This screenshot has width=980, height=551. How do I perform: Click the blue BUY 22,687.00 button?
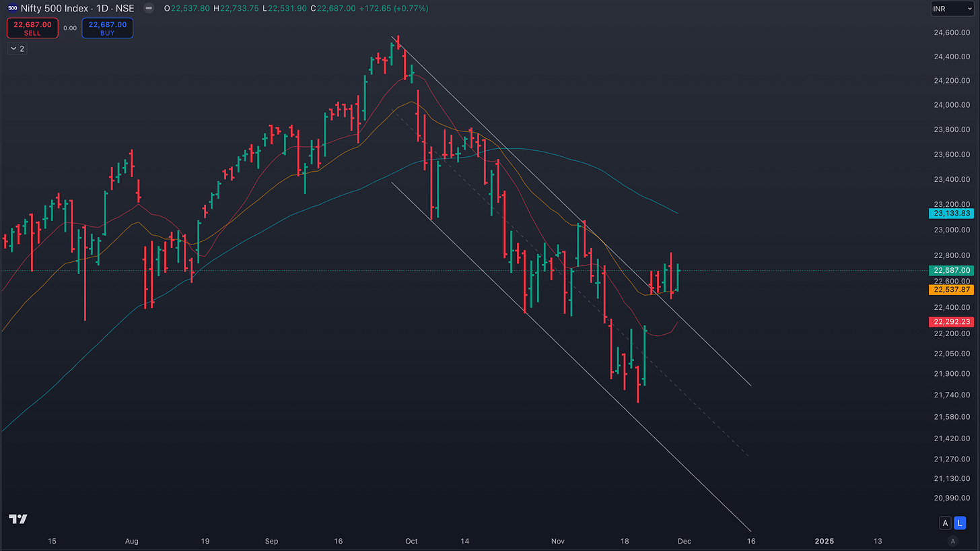[108, 28]
